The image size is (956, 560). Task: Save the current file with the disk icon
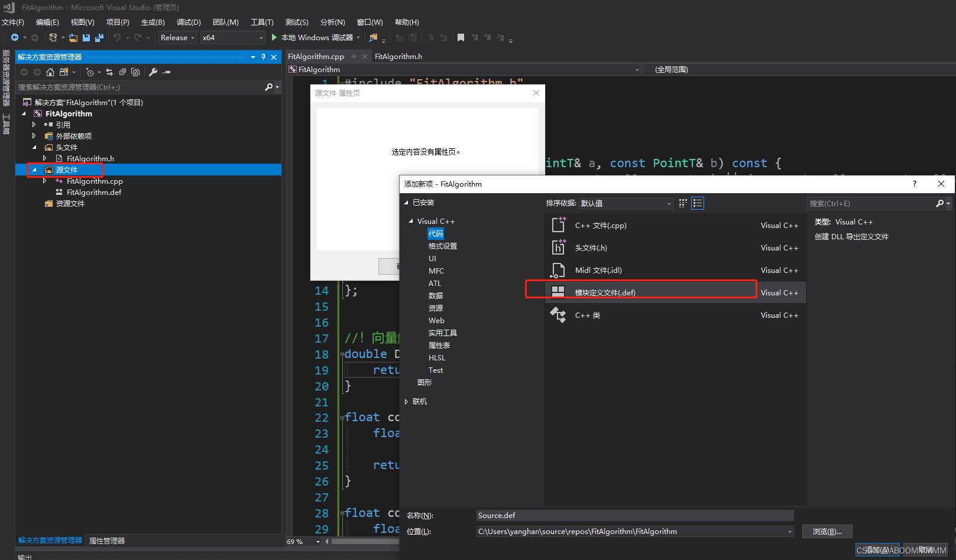click(86, 37)
